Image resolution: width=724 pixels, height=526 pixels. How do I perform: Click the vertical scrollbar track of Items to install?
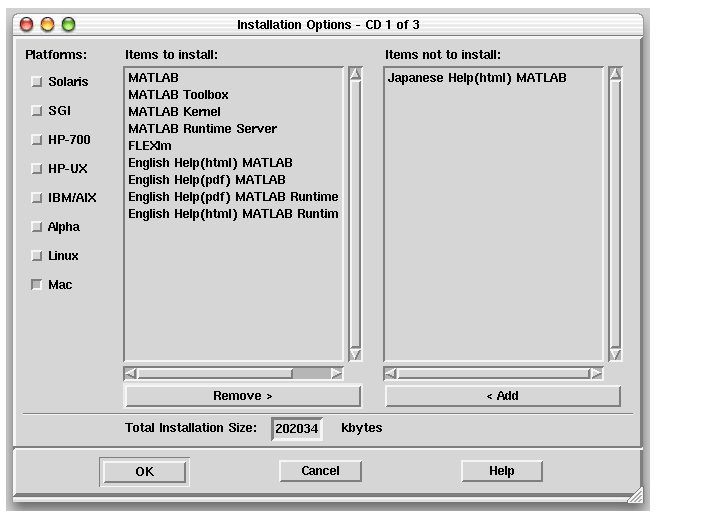355,214
